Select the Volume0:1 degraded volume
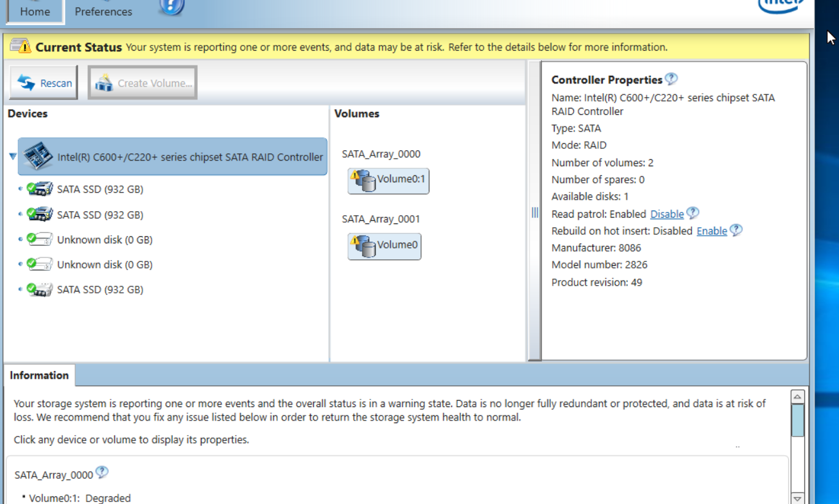This screenshot has width=839, height=504. [x=388, y=180]
